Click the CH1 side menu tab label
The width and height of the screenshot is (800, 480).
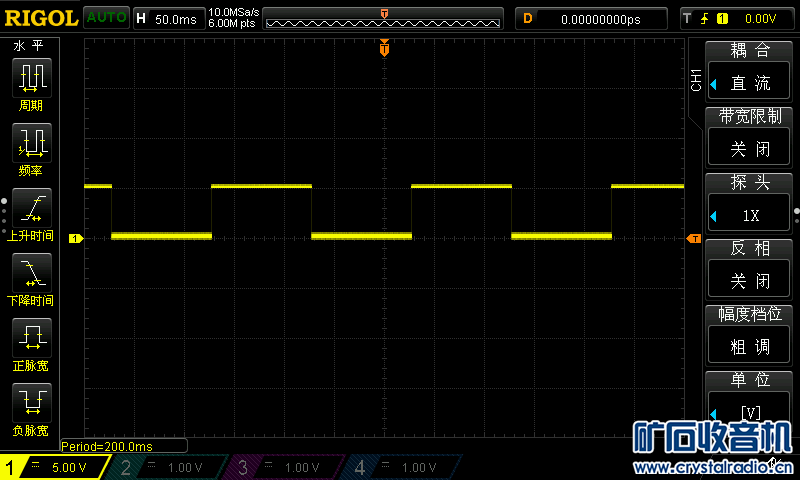pyautogui.click(x=696, y=80)
